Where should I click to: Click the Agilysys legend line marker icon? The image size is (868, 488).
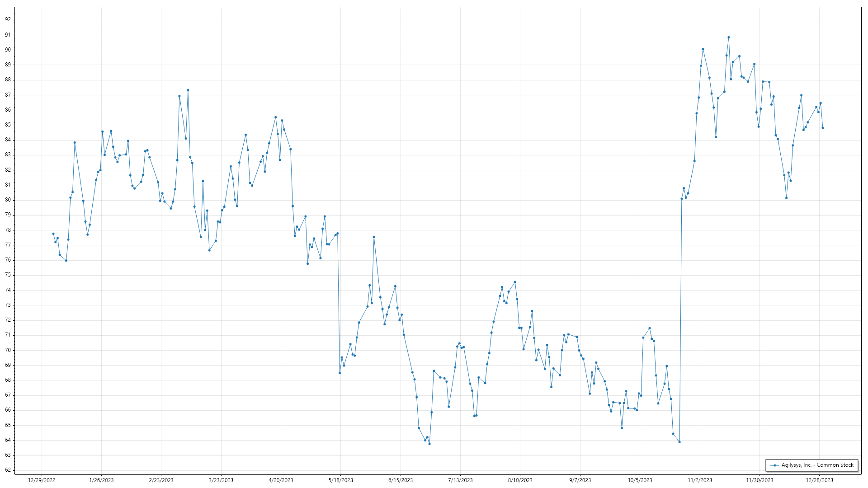tap(775, 465)
